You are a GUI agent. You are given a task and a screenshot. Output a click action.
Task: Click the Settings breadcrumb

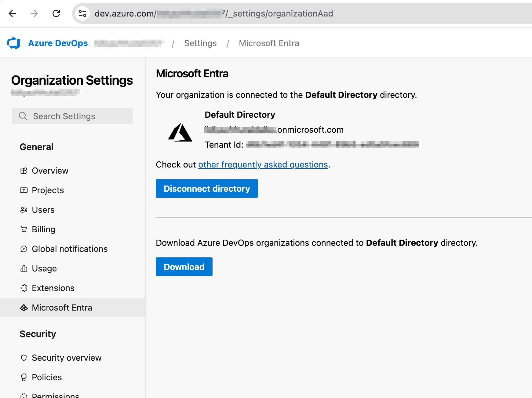[x=200, y=43]
